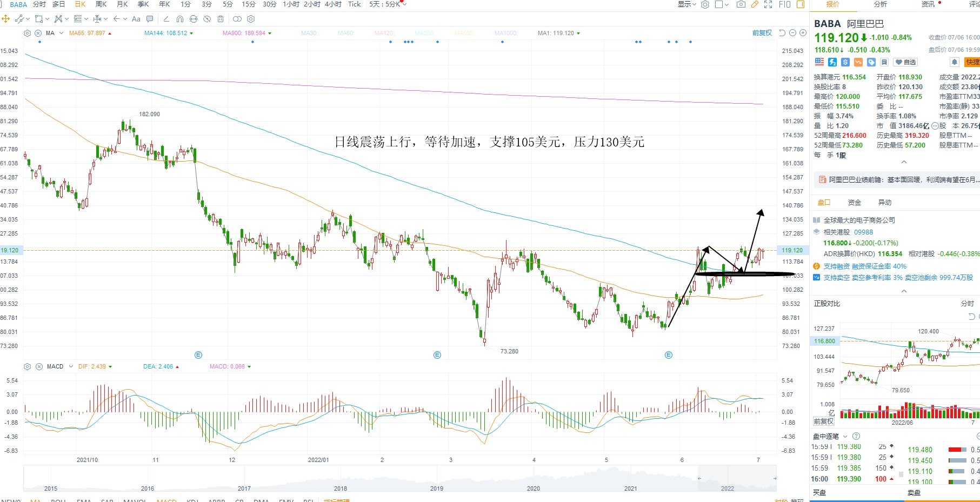This screenshot has width=980, height=502.
Task: Collapse the quote details chevron
Action: tap(904, 162)
